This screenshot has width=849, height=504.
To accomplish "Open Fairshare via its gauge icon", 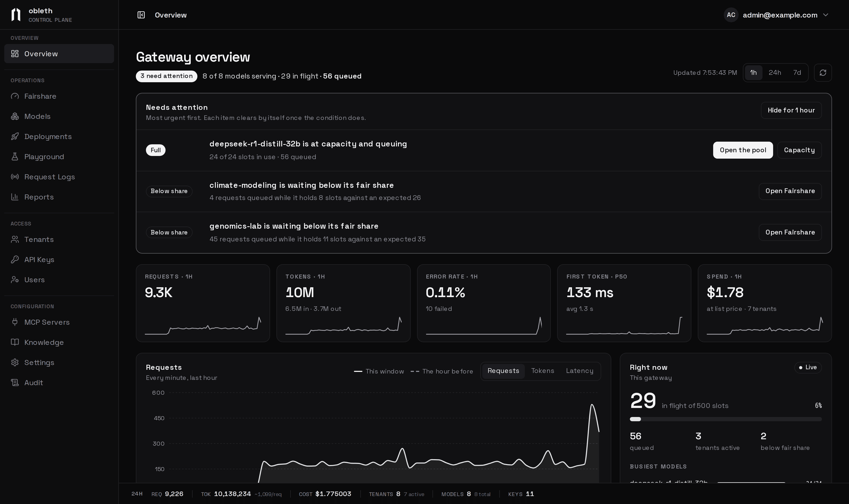I will tap(15, 96).
